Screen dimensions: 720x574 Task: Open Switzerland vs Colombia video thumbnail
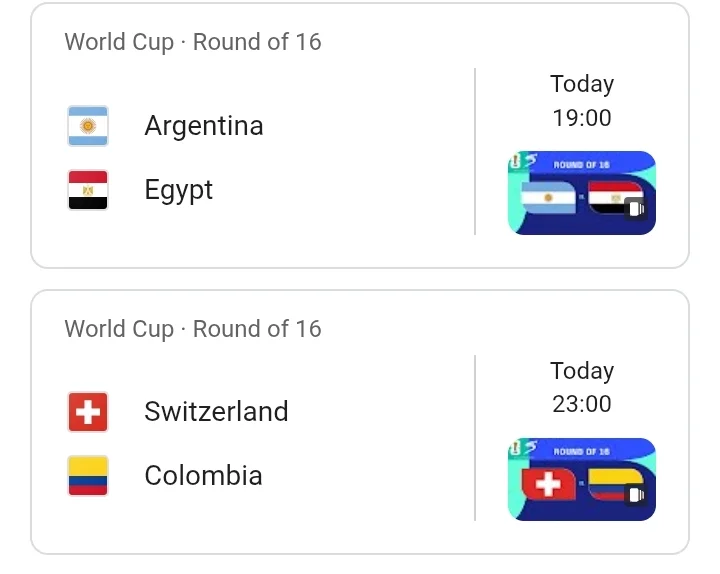[581, 479]
